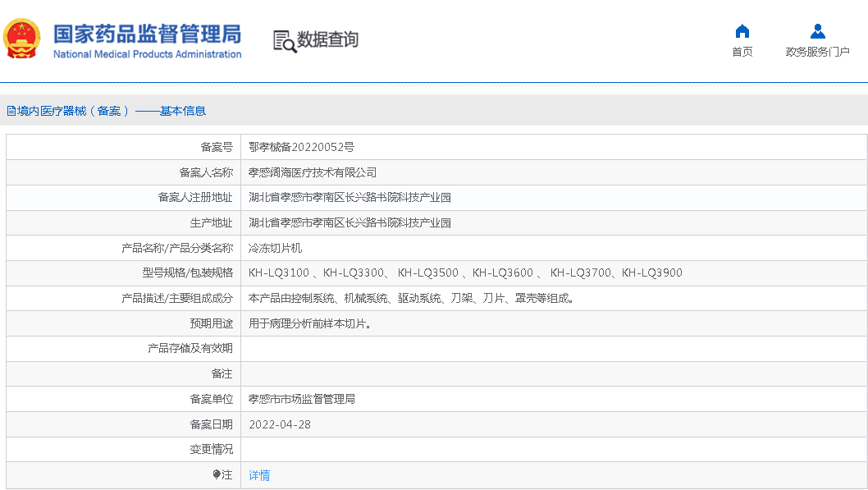Open 政务服务门户 text link
The width and height of the screenshot is (868, 490).
[x=817, y=52]
